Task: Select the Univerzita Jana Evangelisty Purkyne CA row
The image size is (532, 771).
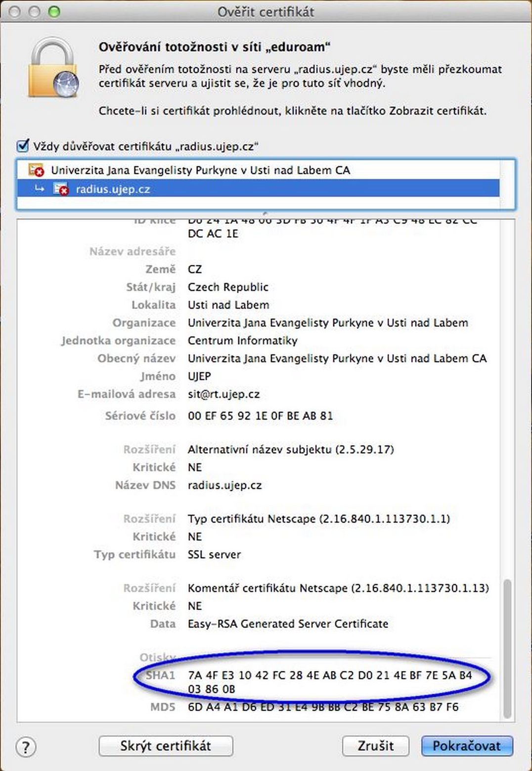Action: [200, 171]
